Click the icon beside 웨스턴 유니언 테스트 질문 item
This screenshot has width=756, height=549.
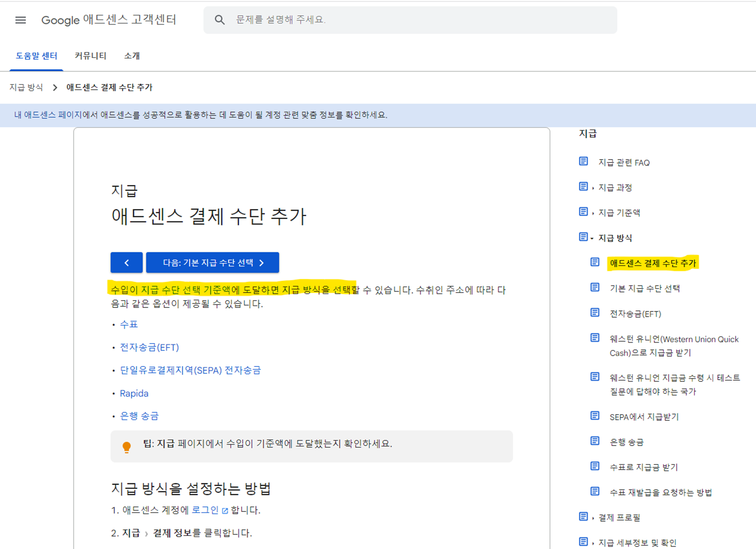595,377
